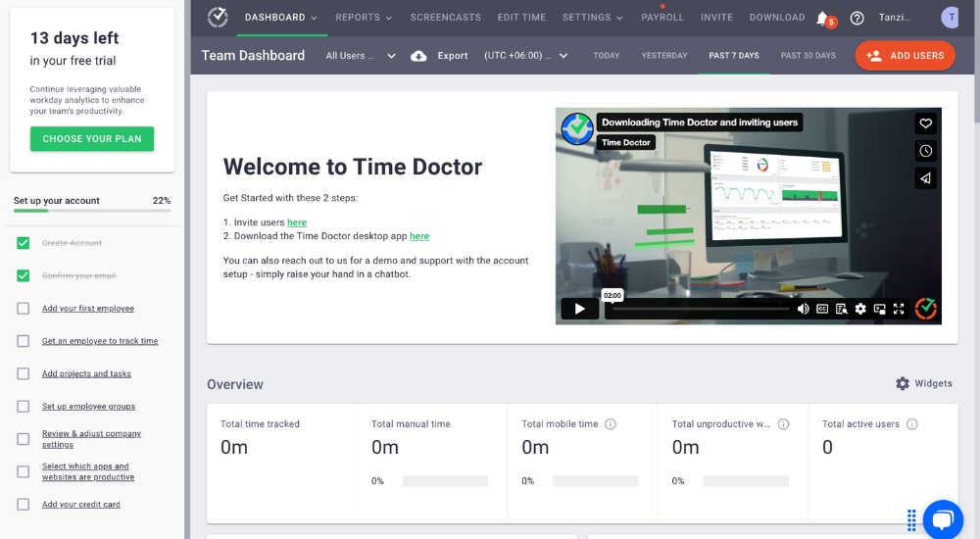980x539 pixels.
Task: Click the video title Downloading Time Doctor
Action: pyautogui.click(x=700, y=122)
